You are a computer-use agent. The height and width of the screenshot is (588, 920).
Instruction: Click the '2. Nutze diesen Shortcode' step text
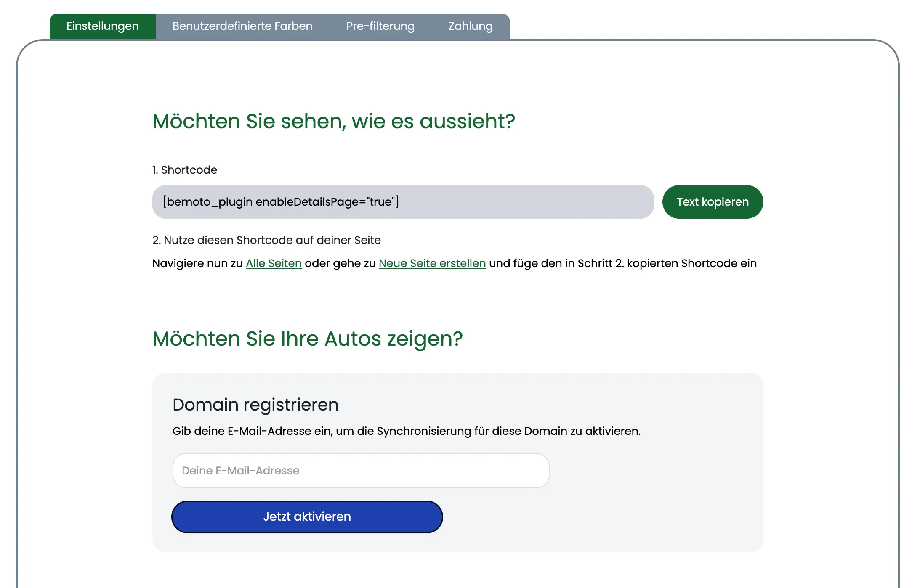[266, 240]
